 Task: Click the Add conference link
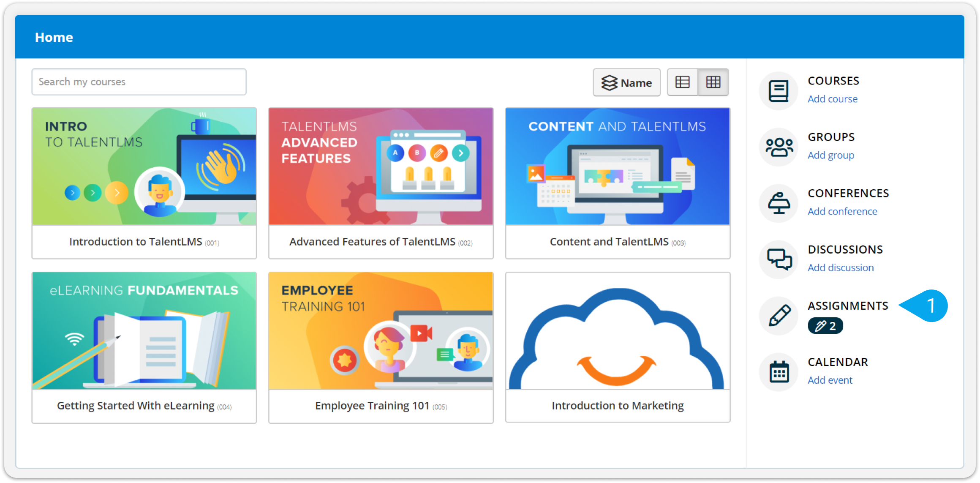[842, 211]
